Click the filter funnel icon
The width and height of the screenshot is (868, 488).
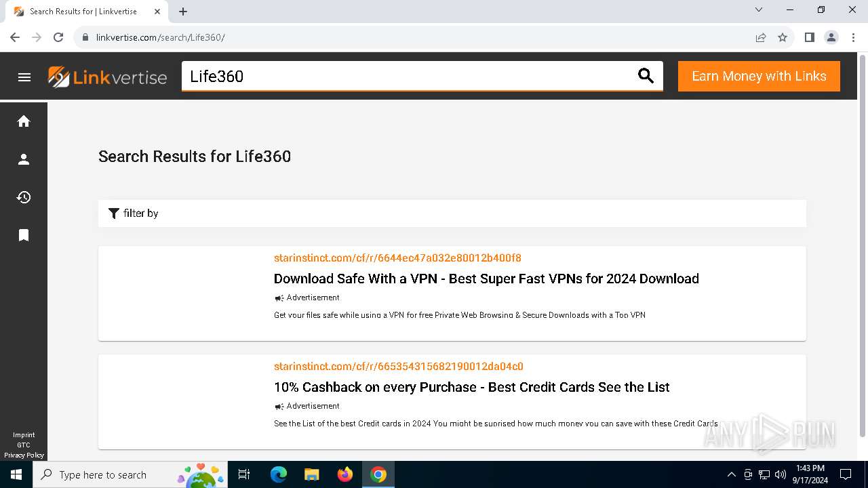click(114, 213)
